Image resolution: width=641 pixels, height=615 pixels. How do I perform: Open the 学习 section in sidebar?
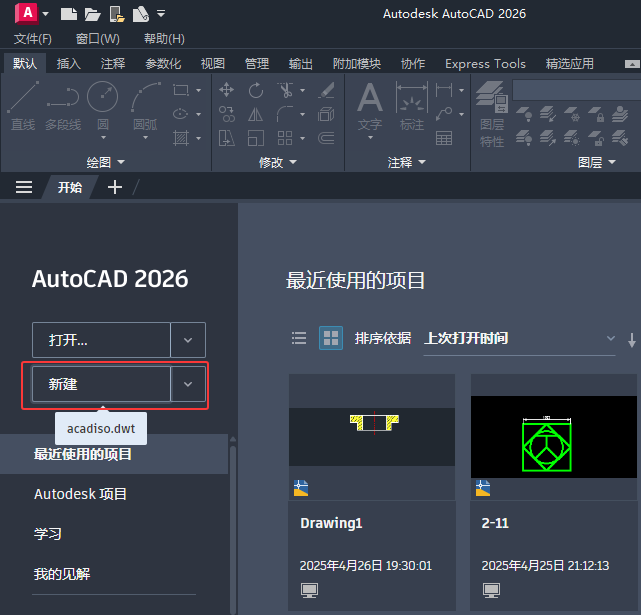[x=47, y=534]
